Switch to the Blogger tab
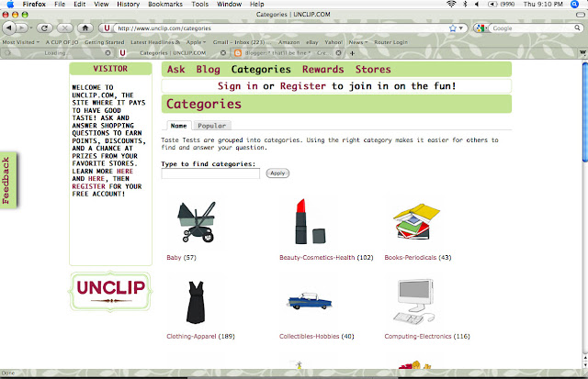Image resolution: width=588 pixels, height=379 pixels. [288, 53]
